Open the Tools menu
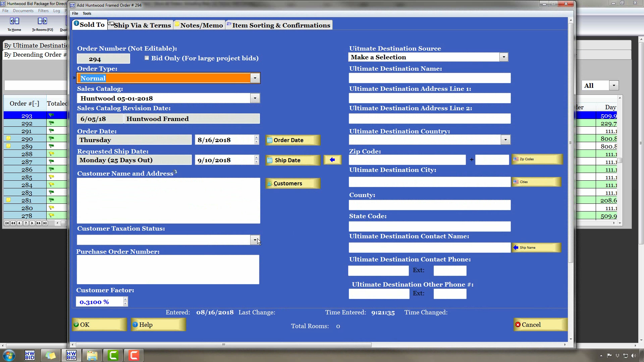644x362 pixels. click(87, 13)
